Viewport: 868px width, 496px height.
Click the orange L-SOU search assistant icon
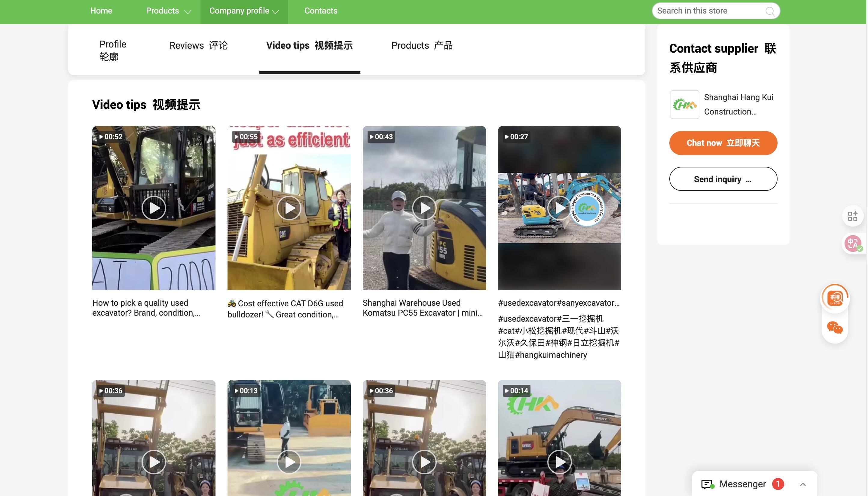point(835,298)
